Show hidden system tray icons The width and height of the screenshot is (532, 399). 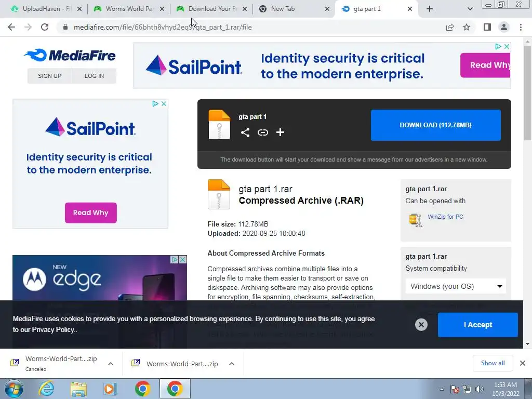442,389
